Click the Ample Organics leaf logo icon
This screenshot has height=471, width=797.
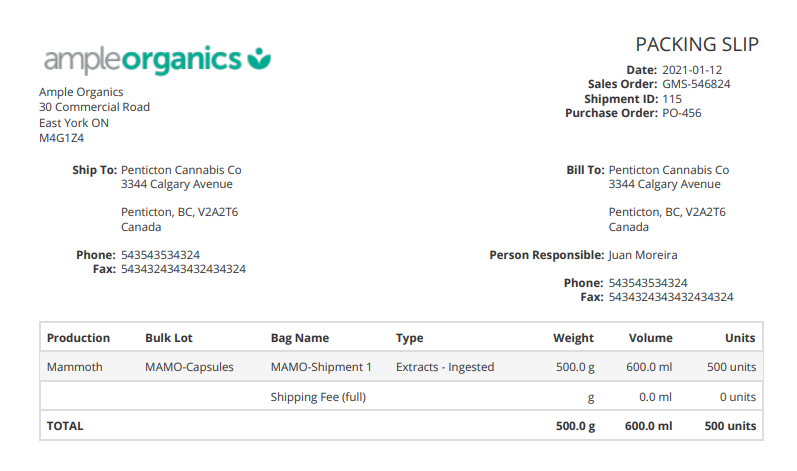[x=260, y=58]
